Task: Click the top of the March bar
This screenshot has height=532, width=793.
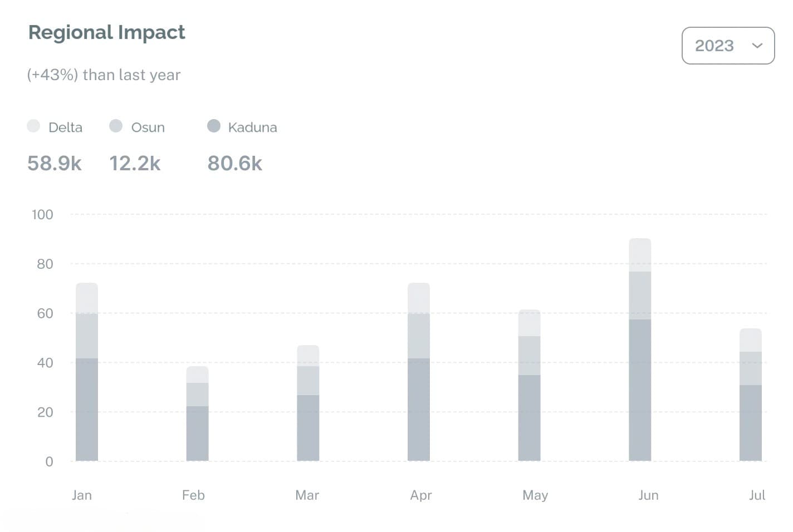Action: 308,355
